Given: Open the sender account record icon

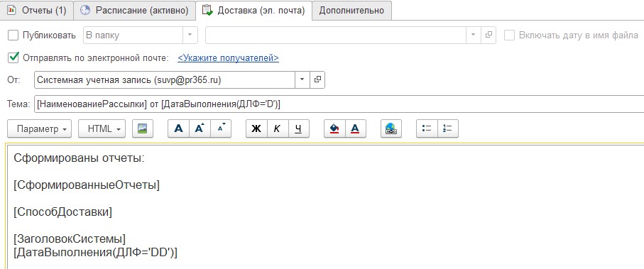Looking at the screenshot, I should pyautogui.click(x=317, y=80).
